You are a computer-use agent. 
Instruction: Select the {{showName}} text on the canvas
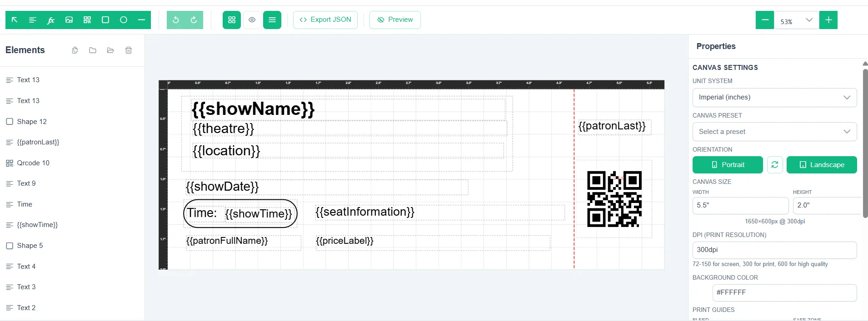pos(253,109)
